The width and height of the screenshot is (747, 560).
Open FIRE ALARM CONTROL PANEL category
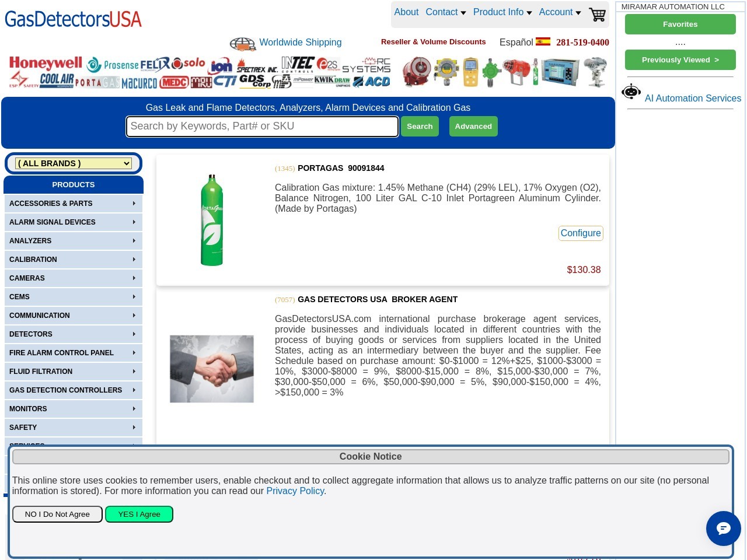pos(74,353)
